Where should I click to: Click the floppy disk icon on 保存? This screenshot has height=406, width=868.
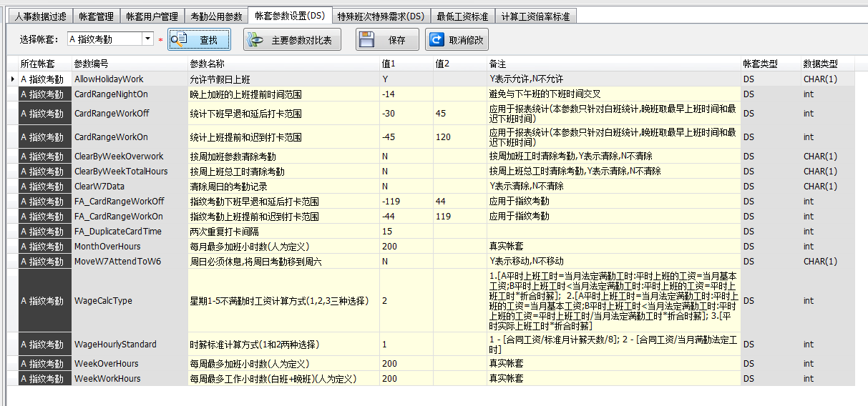[367, 40]
